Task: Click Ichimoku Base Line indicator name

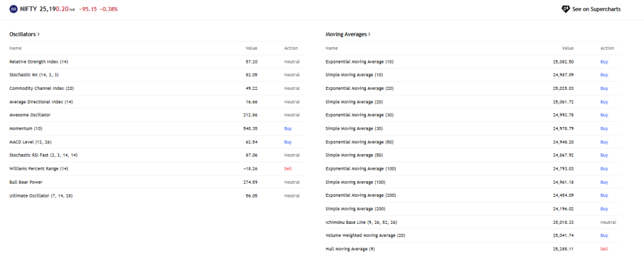Action: 361,222
